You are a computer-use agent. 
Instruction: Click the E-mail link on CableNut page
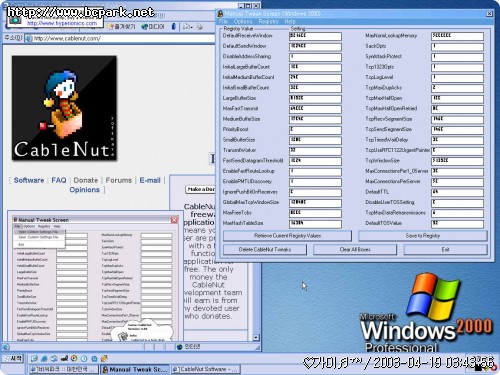[x=150, y=180]
